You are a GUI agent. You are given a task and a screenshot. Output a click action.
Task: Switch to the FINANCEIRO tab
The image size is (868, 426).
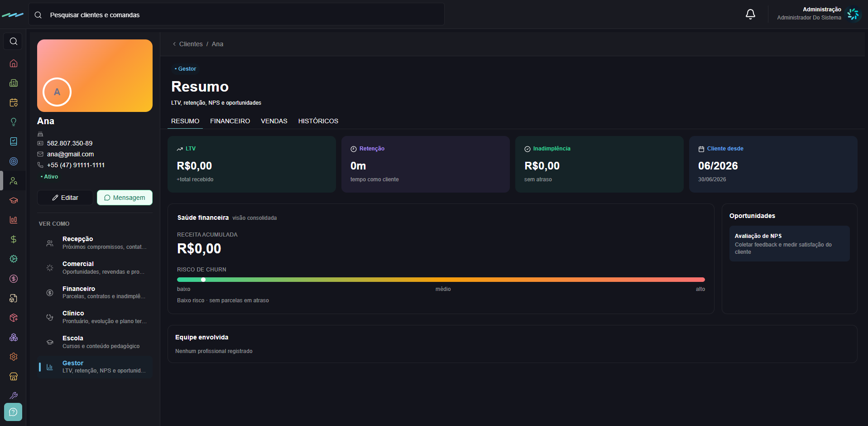click(230, 121)
